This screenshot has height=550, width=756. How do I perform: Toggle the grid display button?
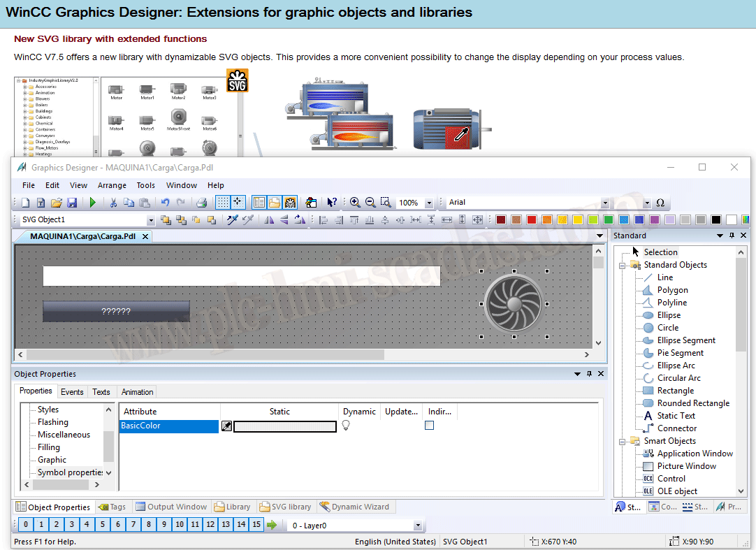[x=222, y=203]
